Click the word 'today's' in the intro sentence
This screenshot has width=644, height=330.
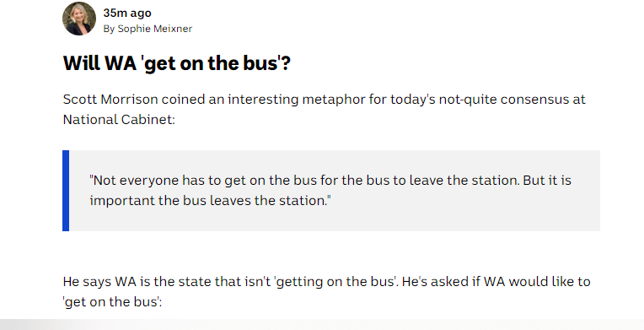pyautogui.click(x=412, y=100)
